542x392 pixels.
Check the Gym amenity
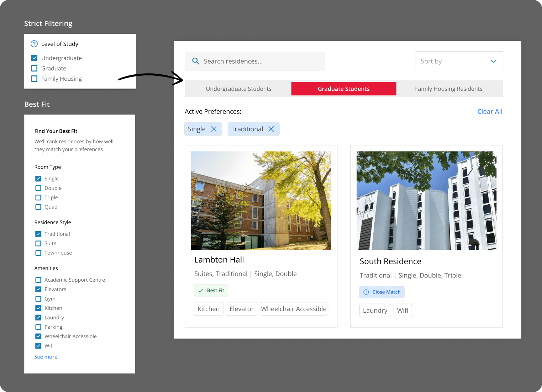(38, 299)
